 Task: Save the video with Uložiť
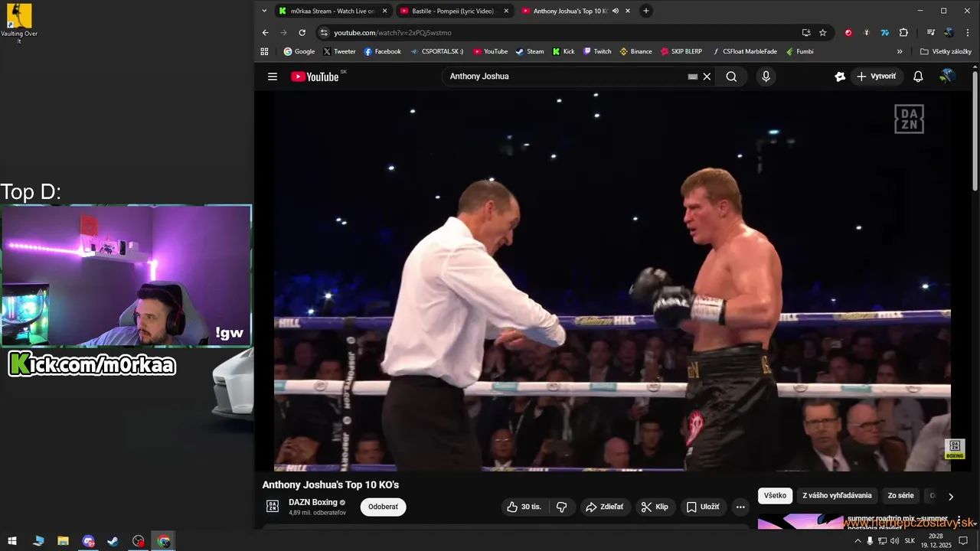[x=703, y=507]
